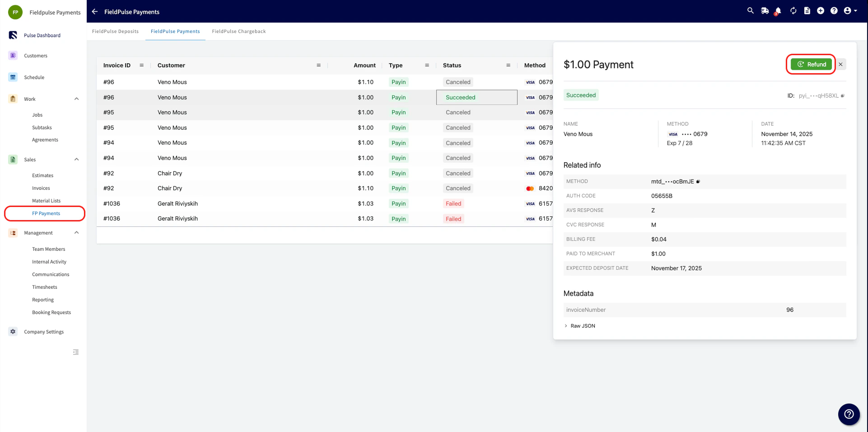Open Status column menu icon
Viewport: 868px width, 432px height.
pyautogui.click(x=508, y=65)
